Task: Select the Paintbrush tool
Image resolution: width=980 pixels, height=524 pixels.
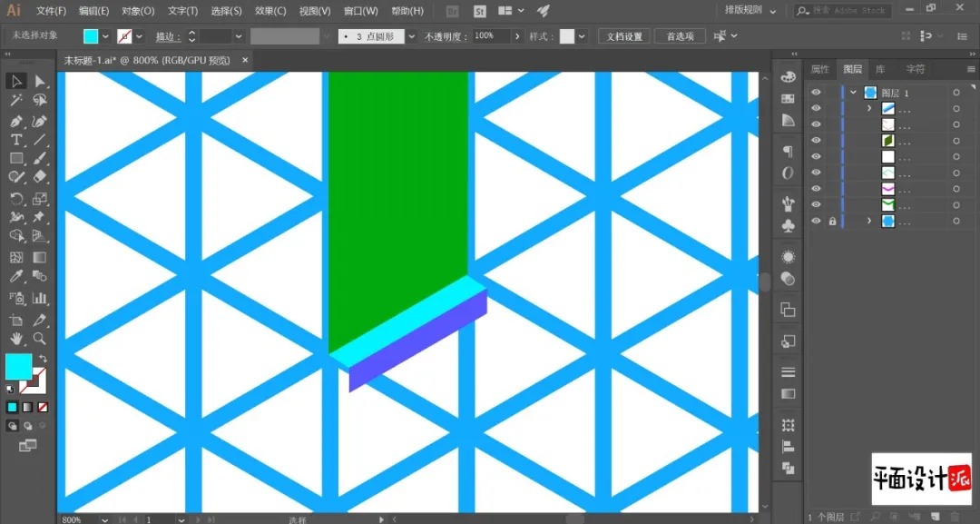Action: pyautogui.click(x=40, y=159)
